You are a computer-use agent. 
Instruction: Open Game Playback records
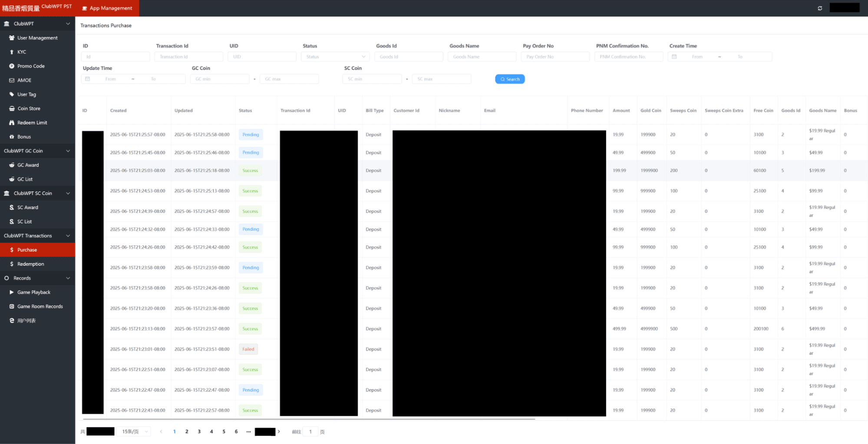coord(33,292)
